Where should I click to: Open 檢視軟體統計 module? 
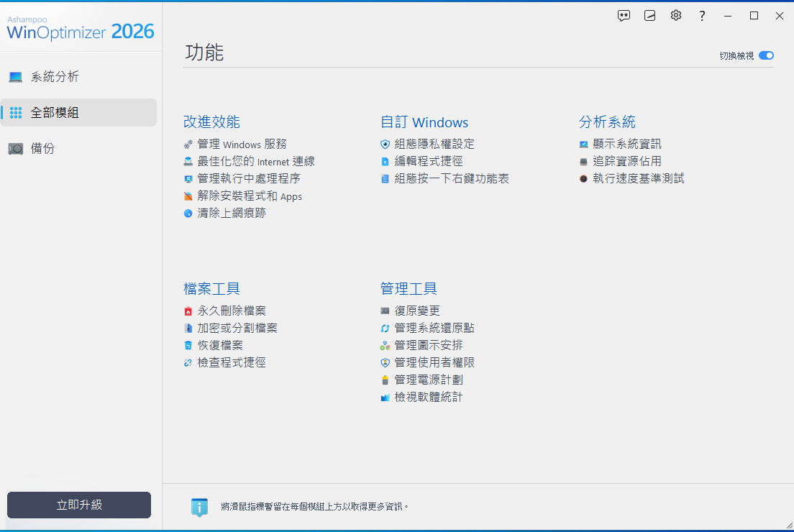tap(429, 397)
